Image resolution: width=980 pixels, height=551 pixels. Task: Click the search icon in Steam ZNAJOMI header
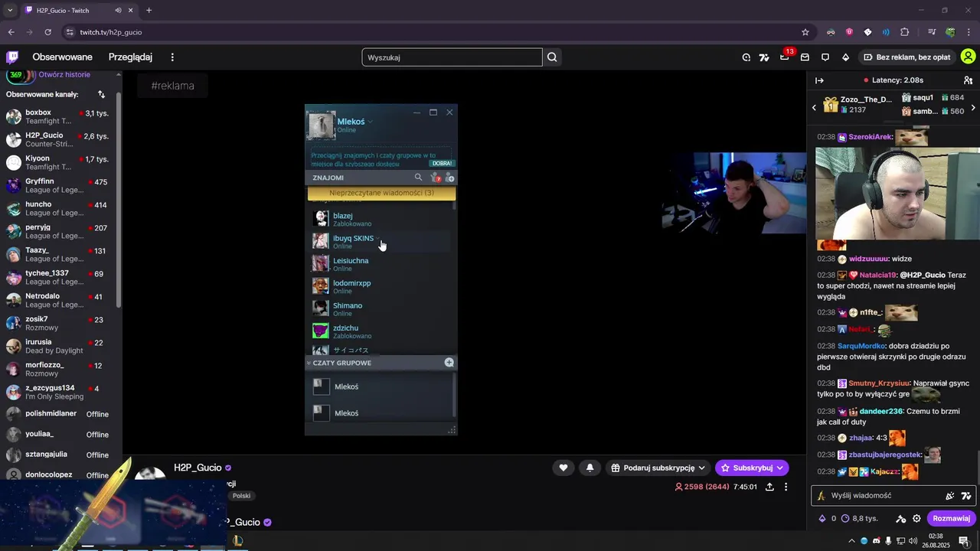pos(418,177)
